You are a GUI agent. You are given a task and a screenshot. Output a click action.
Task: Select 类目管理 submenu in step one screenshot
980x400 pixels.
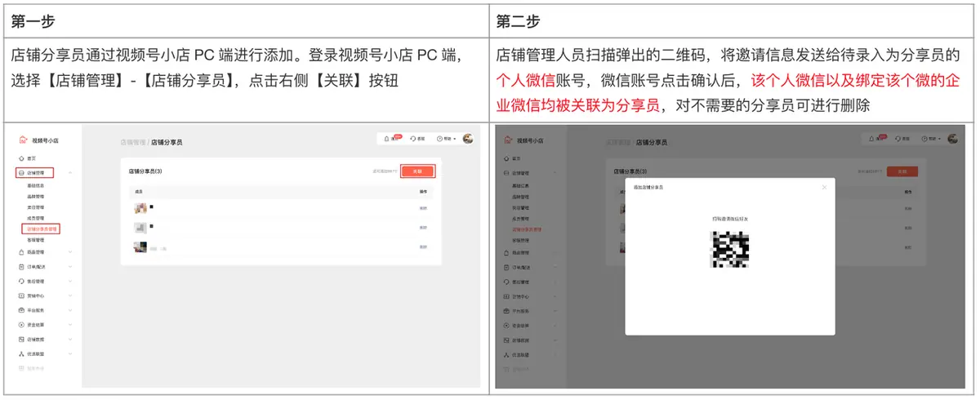coord(35,207)
